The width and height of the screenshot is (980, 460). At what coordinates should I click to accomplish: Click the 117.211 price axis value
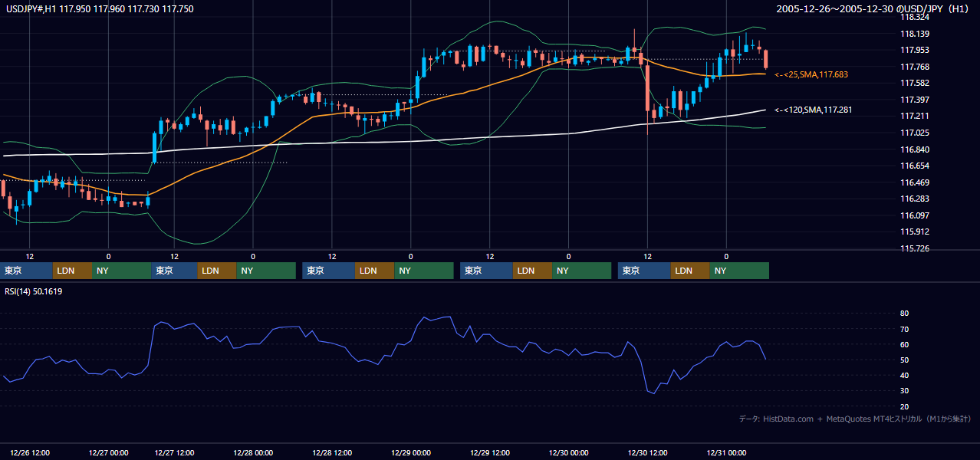(916, 116)
